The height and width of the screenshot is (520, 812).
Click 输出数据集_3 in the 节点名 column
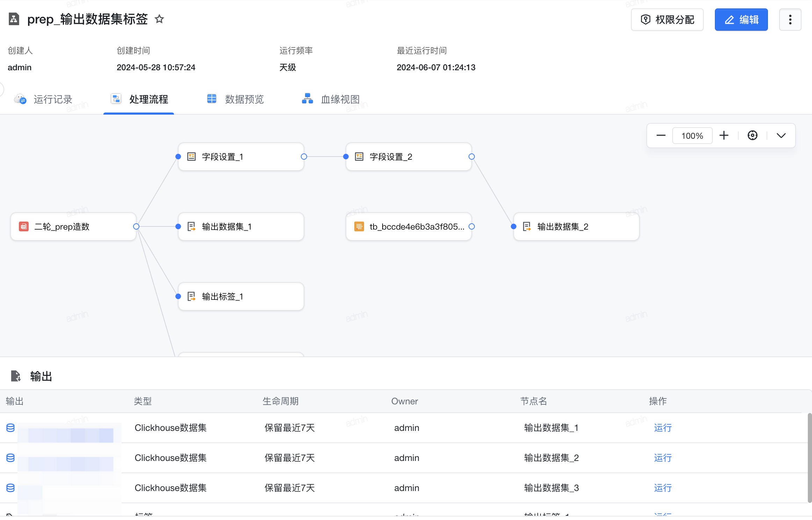click(x=551, y=488)
